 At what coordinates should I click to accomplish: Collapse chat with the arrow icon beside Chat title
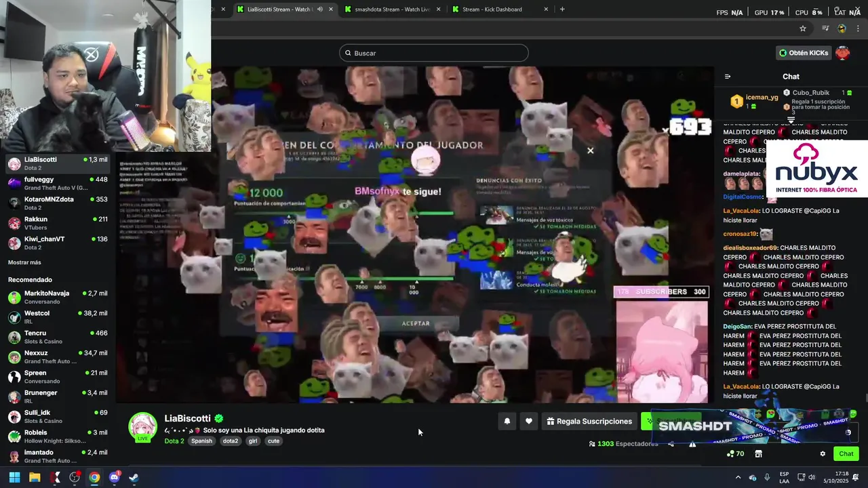[x=728, y=77]
